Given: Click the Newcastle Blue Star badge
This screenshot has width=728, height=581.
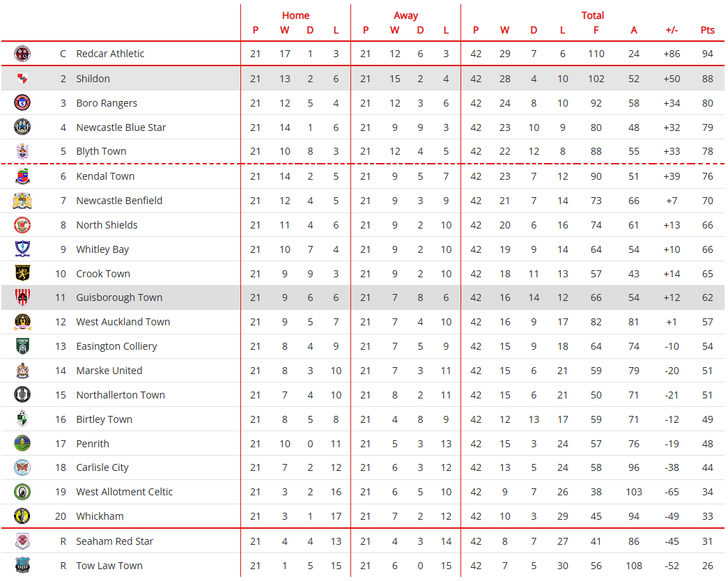Looking at the screenshot, I should coord(22,127).
